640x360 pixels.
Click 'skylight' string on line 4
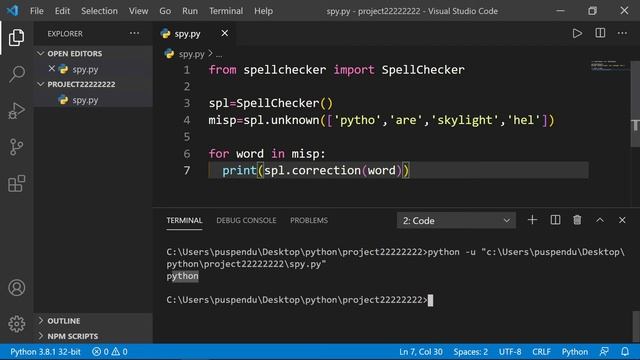(x=465, y=120)
